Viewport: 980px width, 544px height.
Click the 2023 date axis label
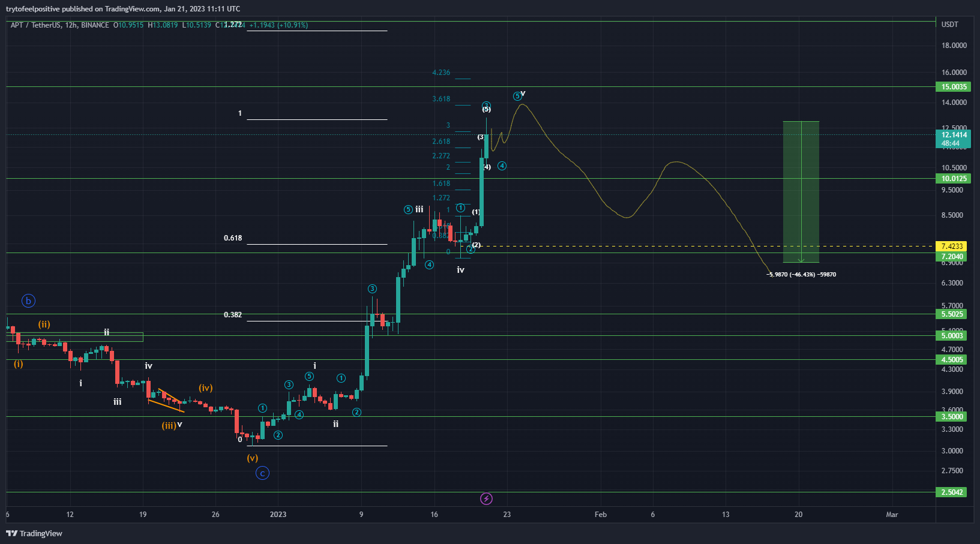coord(278,515)
